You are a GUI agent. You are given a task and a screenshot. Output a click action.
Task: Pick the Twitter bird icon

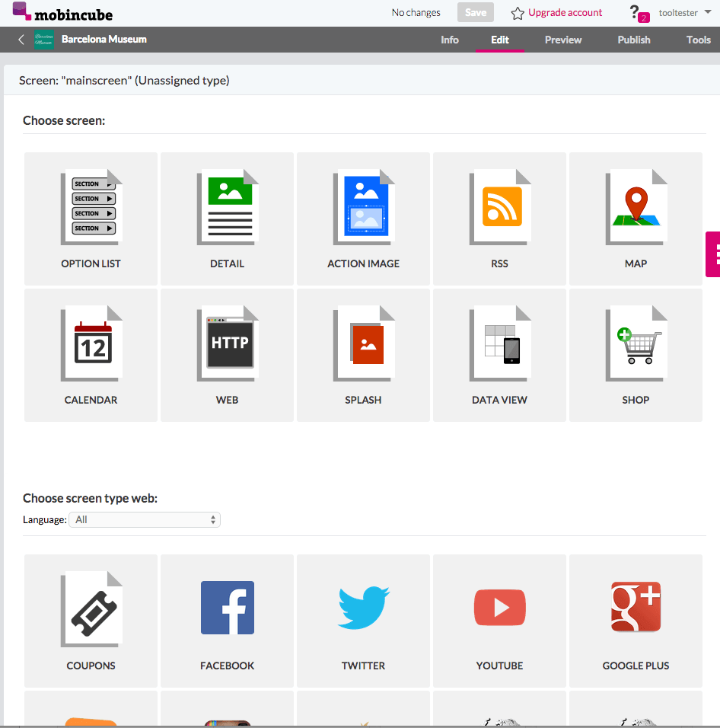coord(364,607)
